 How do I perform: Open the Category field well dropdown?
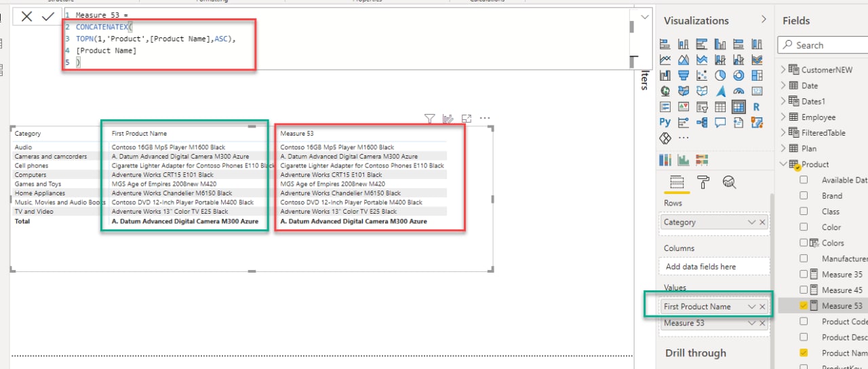pos(751,222)
